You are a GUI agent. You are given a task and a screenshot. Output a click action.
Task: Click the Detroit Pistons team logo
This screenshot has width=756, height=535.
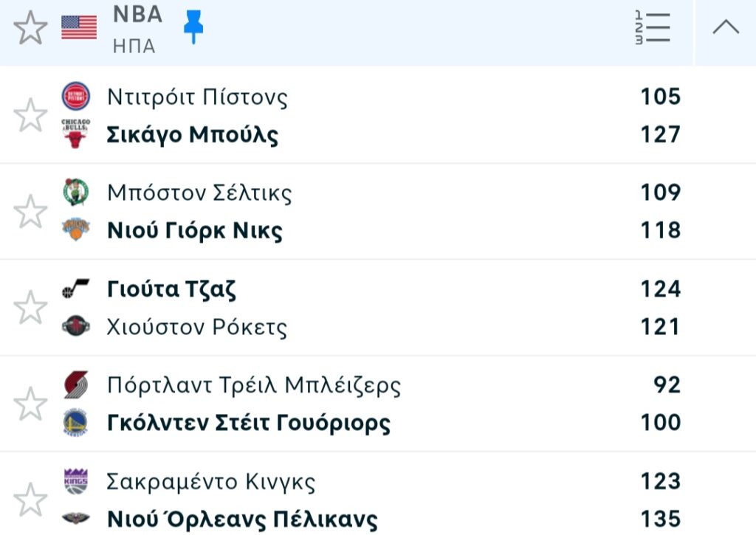click(76, 97)
